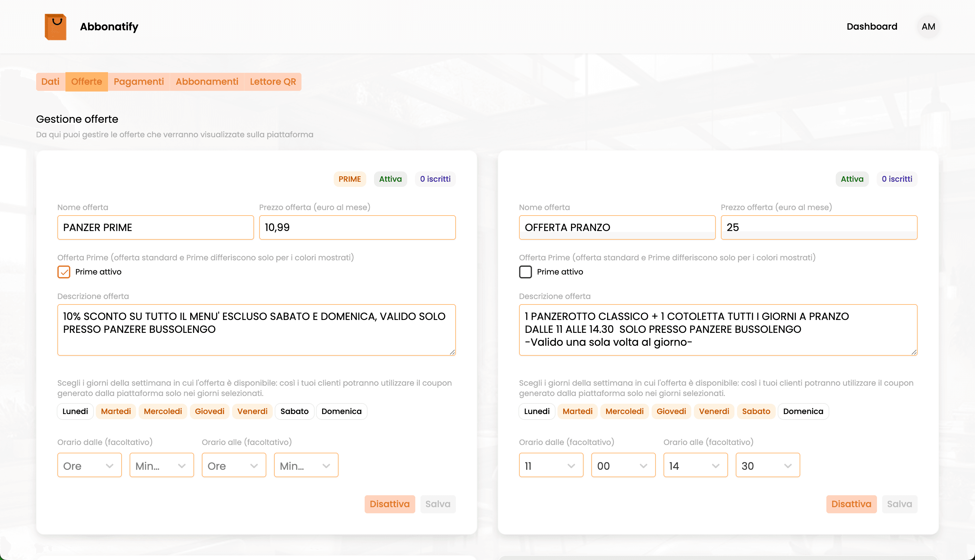This screenshot has height=560, width=975.
Task: Click Disattiva on the PANZER PRIME offer
Action: [389, 504]
